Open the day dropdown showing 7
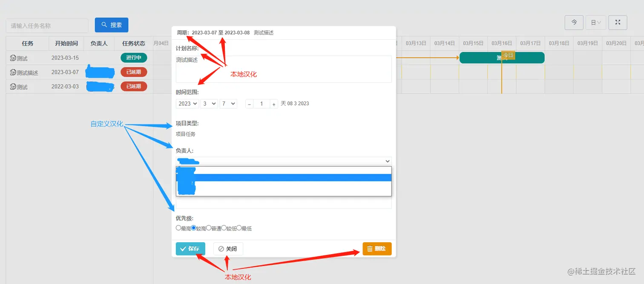This screenshot has height=284, width=644. pos(228,103)
